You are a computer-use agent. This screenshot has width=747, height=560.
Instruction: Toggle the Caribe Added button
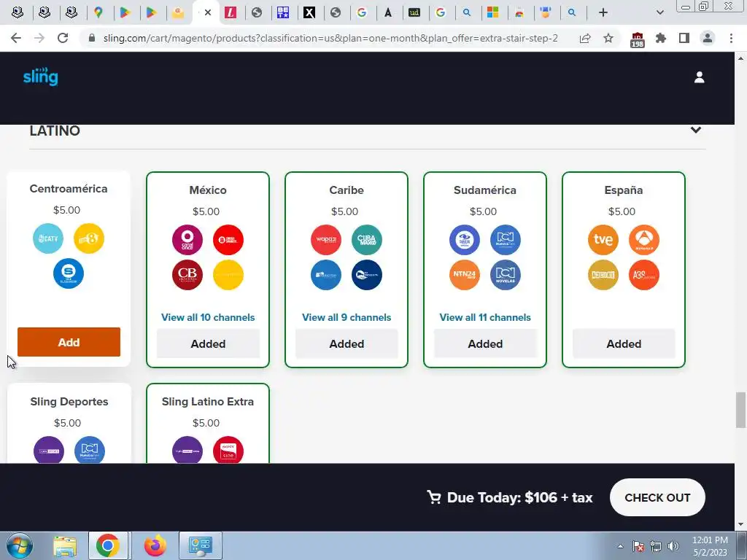pos(347,344)
